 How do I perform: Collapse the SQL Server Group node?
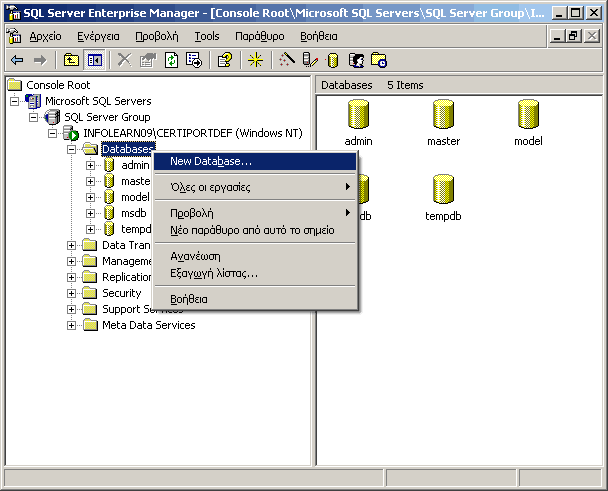33,117
